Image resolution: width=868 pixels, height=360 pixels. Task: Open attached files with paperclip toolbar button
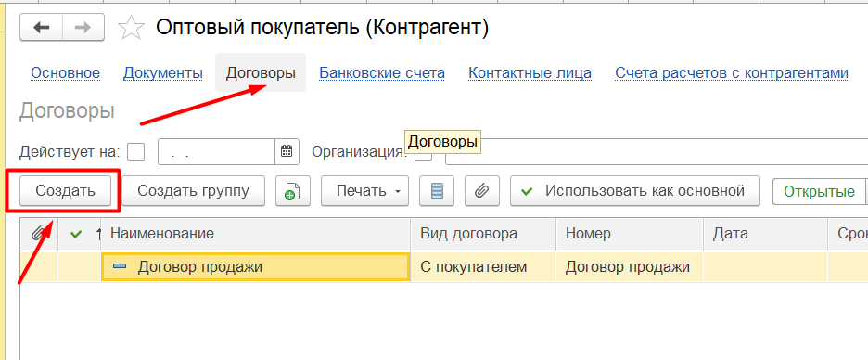click(482, 191)
